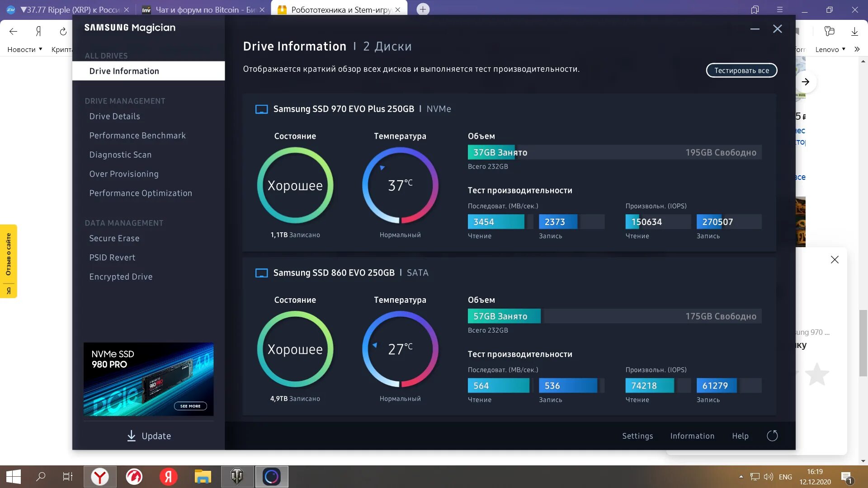Expand the Новости dropdown in browser toolbar

pos(24,49)
